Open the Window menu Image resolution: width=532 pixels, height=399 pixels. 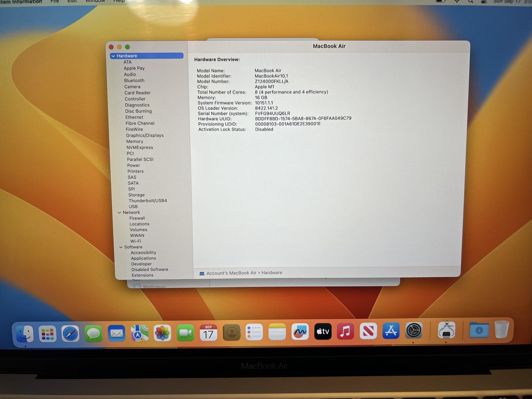pos(95,1)
